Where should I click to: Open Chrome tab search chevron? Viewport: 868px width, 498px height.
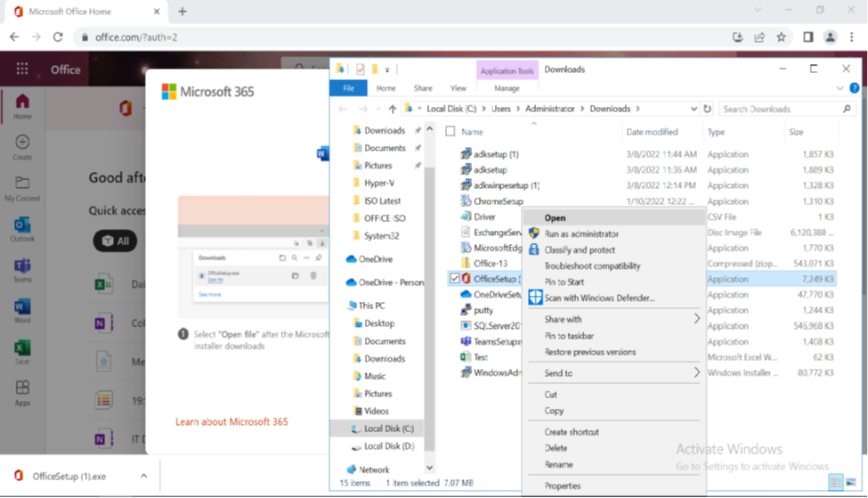758,10
